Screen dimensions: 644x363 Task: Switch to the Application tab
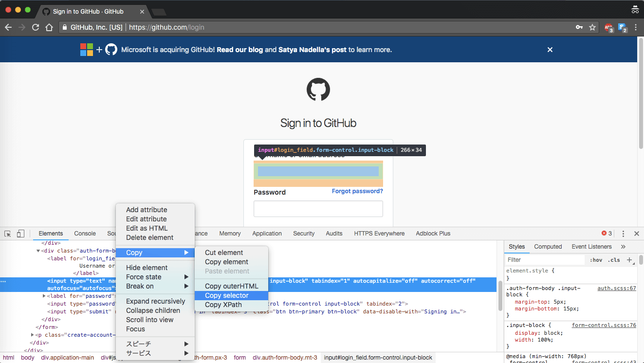click(267, 234)
